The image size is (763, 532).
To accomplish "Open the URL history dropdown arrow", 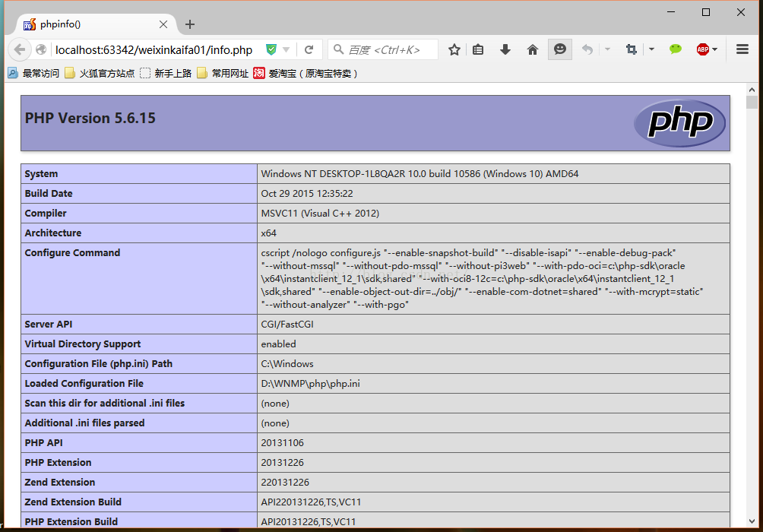I will (x=286, y=49).
